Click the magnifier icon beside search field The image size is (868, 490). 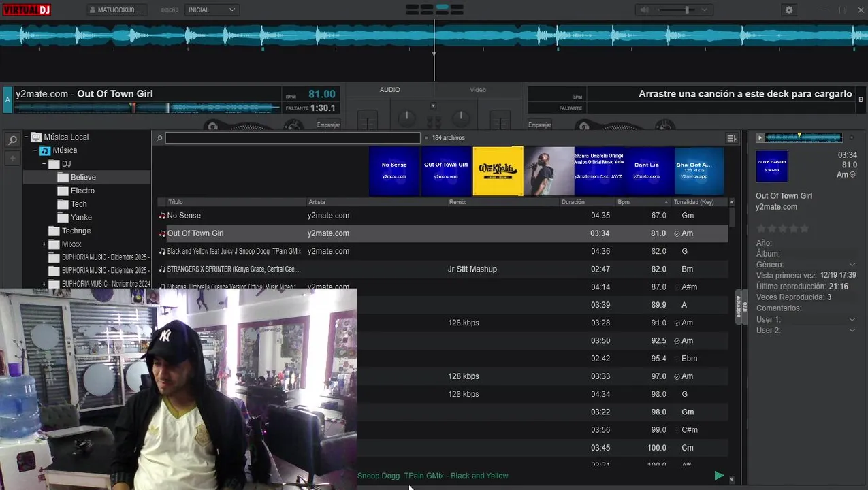click(159, 138)
